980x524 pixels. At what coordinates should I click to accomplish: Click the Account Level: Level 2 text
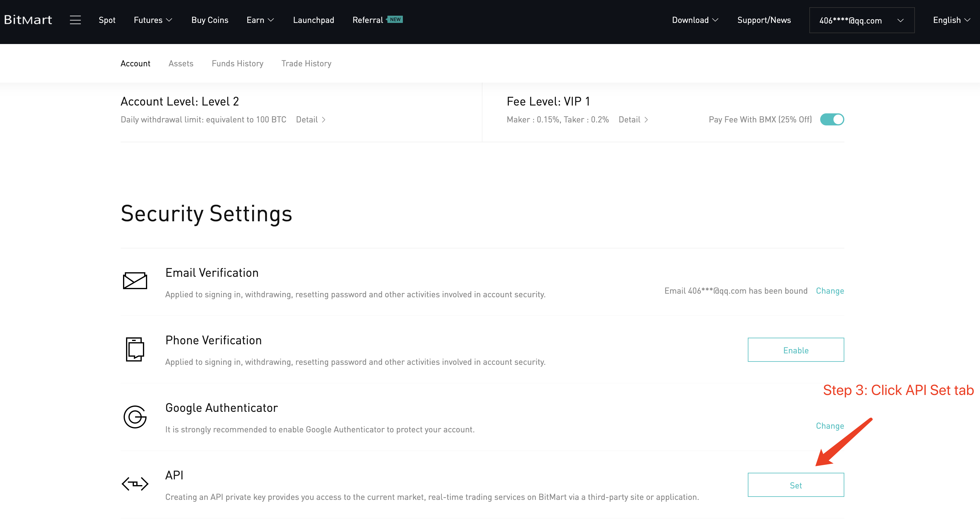pyautogui.click(x=179, y=101)
